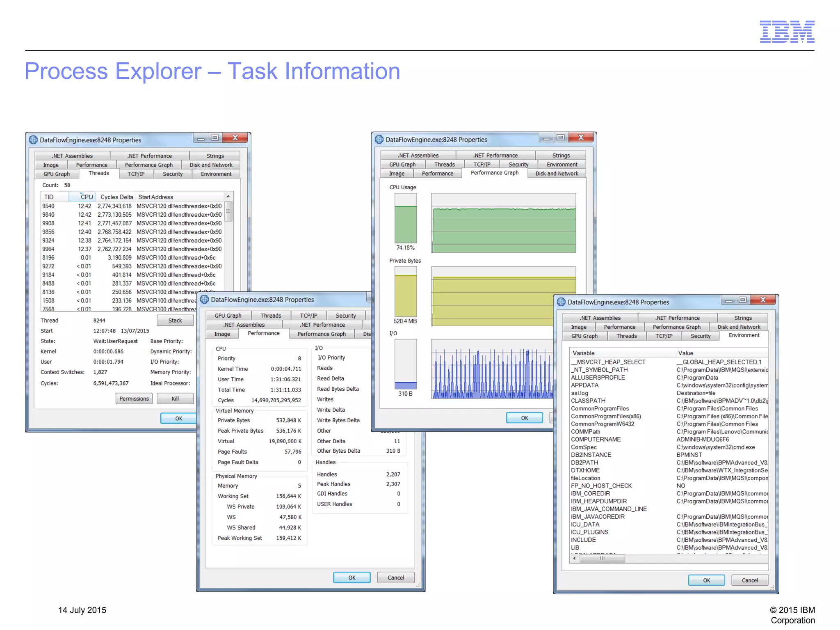Select the APPDATA variable row
The width and height of the screenshot is (840, 630).
click(x=669, y=385)
